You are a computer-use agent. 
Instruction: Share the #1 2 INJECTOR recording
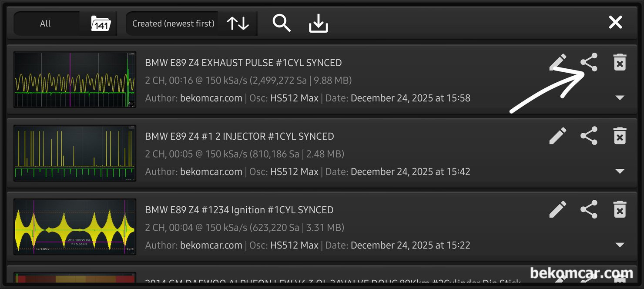click(x=589, y=136)
